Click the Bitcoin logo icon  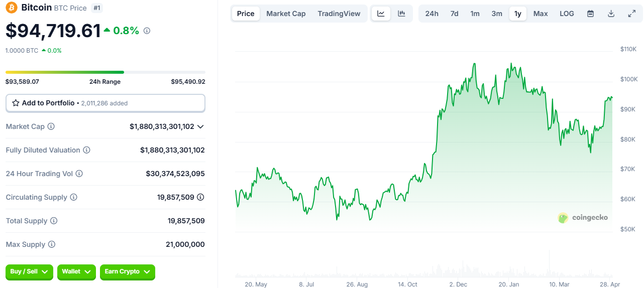[11, 8]
